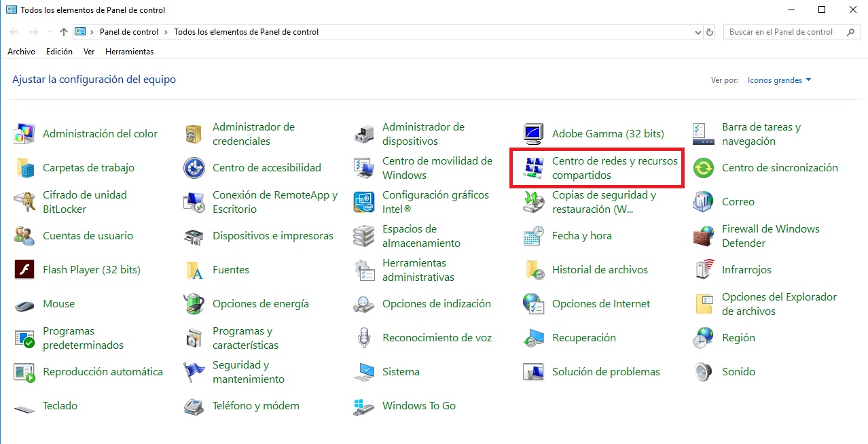868x444 pixels.
Task: Open the Espacios de almacenamiento icon
Action: tap(364, 236)
